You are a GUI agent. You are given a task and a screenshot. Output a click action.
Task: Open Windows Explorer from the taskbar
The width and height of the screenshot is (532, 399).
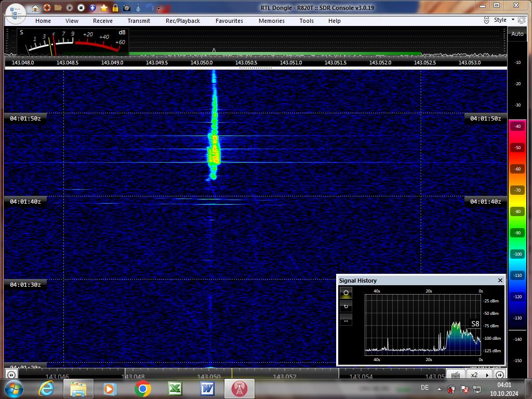coord(78,389)
